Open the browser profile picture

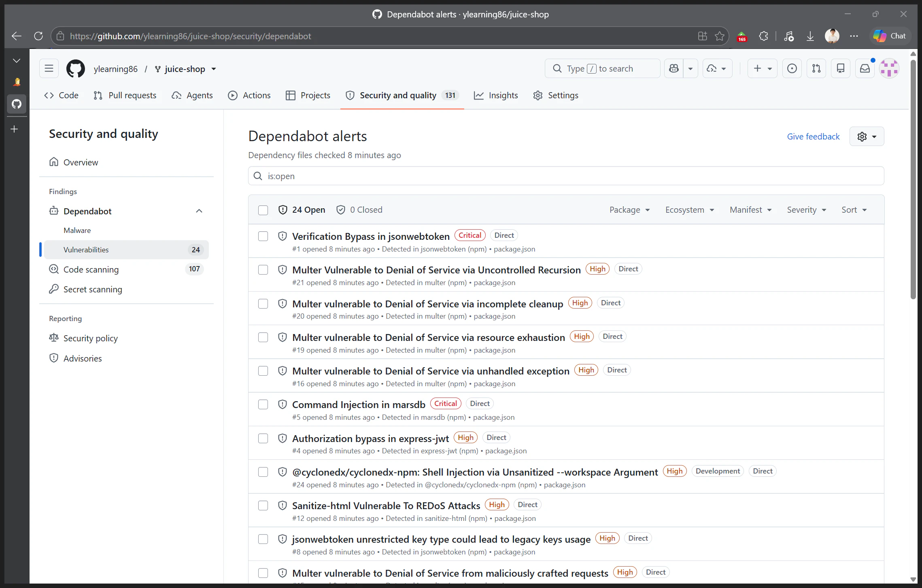pyautogui.click(x=832, y=36)
